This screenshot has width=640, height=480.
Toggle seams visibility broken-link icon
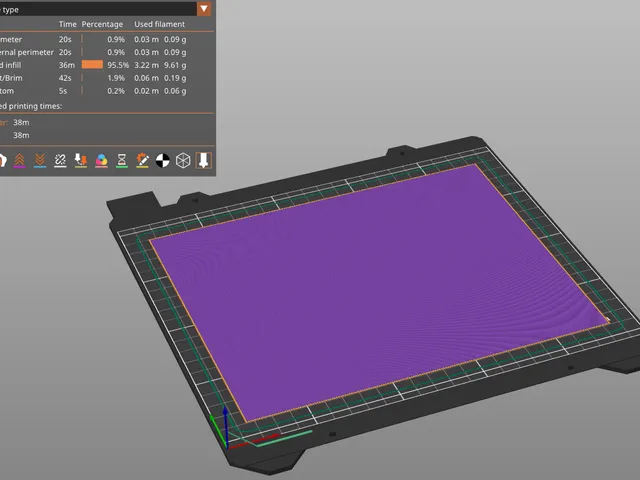click(x=60, y=160)
